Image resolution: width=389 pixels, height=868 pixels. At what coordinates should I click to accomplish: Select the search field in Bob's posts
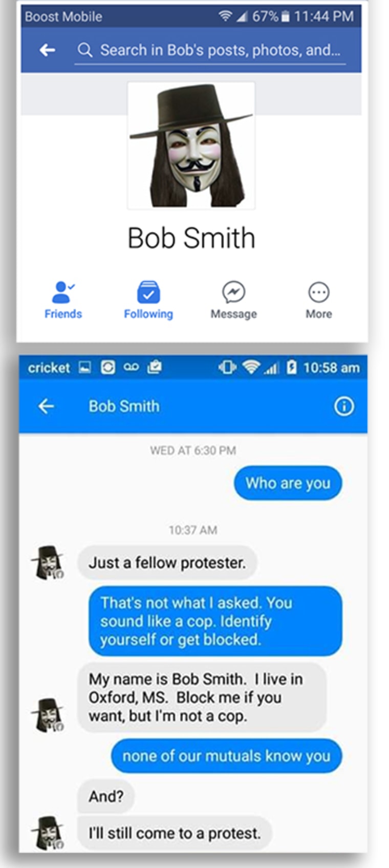[x=210, y=51]
